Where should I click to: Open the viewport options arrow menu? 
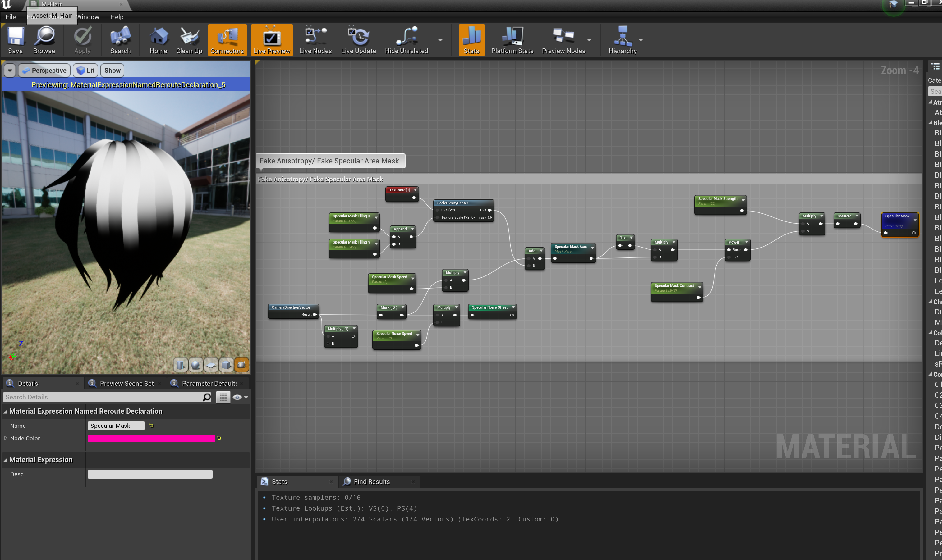(10, 71)
